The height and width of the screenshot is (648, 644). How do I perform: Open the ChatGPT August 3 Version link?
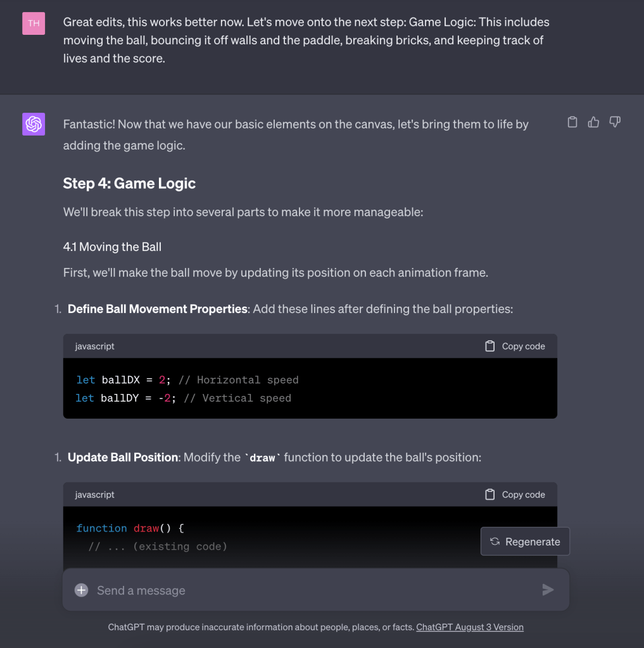[469, 627]
